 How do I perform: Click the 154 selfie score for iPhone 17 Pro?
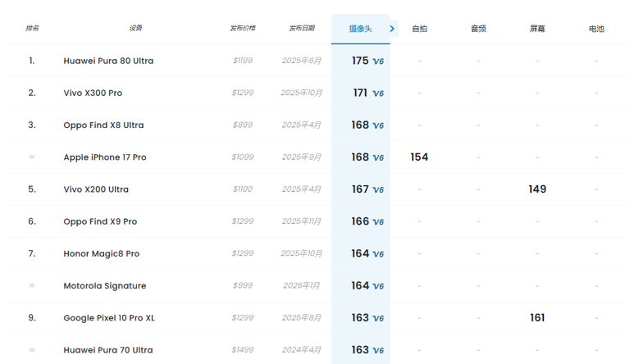(x=419, y=157)
